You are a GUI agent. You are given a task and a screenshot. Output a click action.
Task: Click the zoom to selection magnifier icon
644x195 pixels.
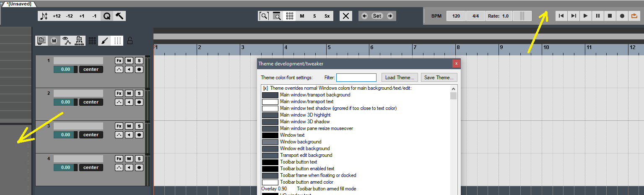[264, 16]
